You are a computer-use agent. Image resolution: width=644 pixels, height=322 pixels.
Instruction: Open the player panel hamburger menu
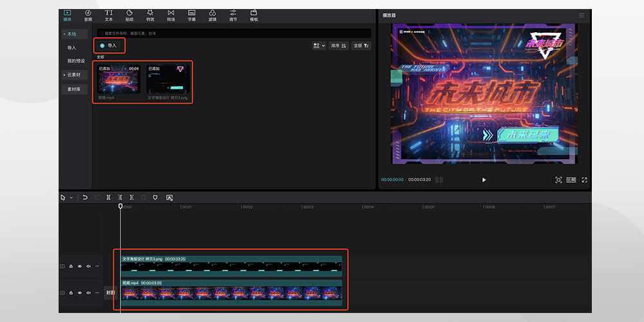click(x=582, y=15)
